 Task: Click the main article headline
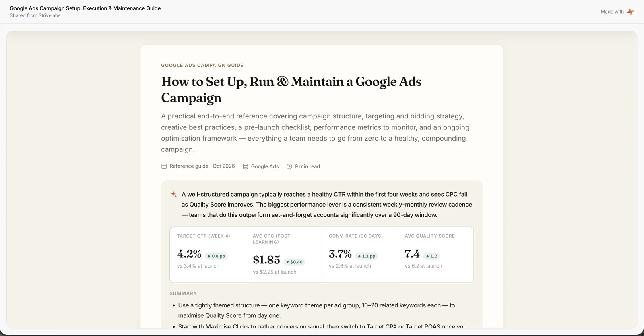point(291,89)
